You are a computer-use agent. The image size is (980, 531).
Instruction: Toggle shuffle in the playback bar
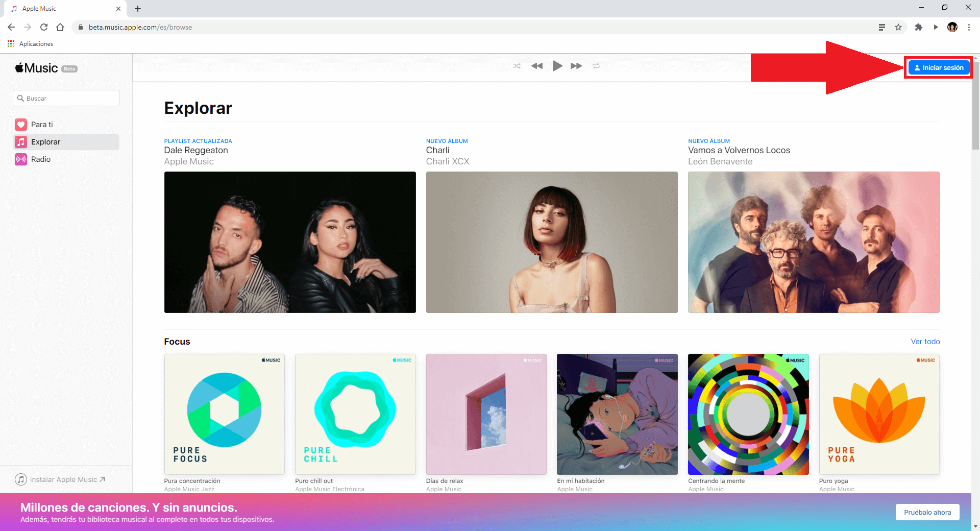[x=517, y=66]
